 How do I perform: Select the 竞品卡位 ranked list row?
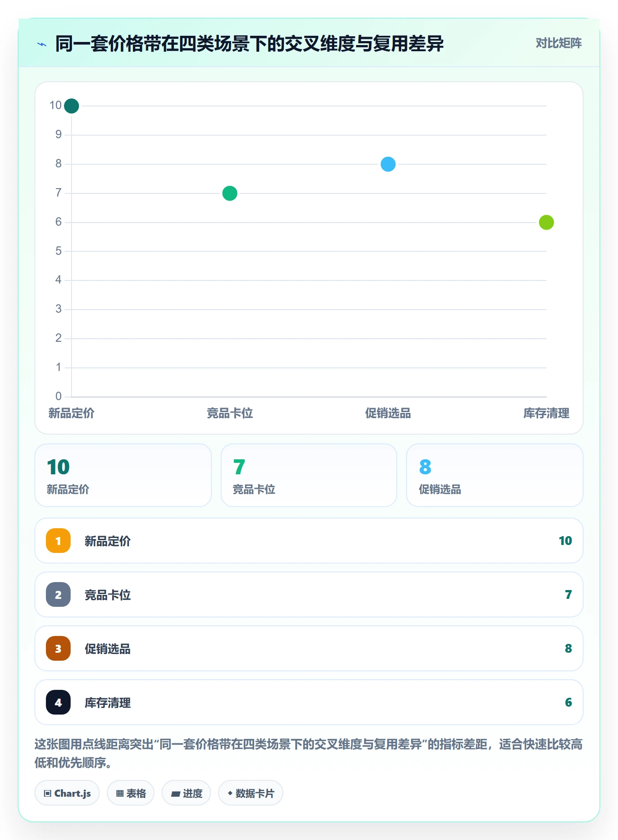point(309,594)
